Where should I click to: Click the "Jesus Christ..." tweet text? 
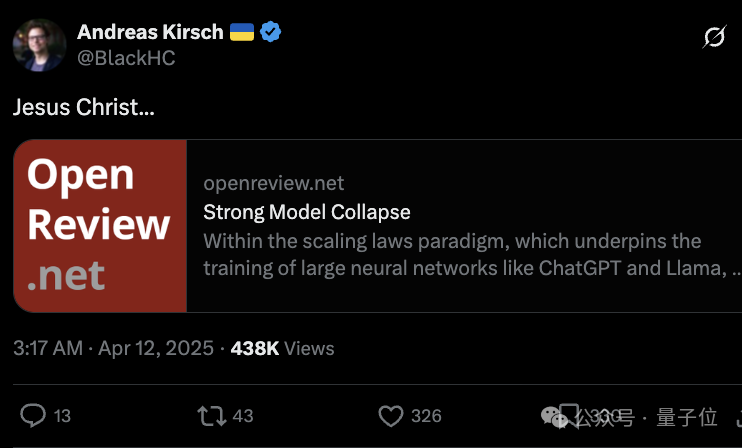pyautogui.click(x=84, y=107)
